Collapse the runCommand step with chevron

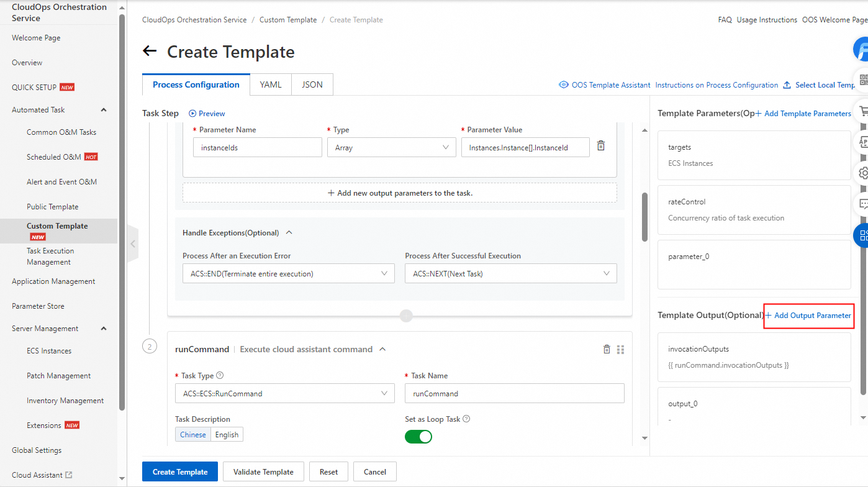point(382,349)
